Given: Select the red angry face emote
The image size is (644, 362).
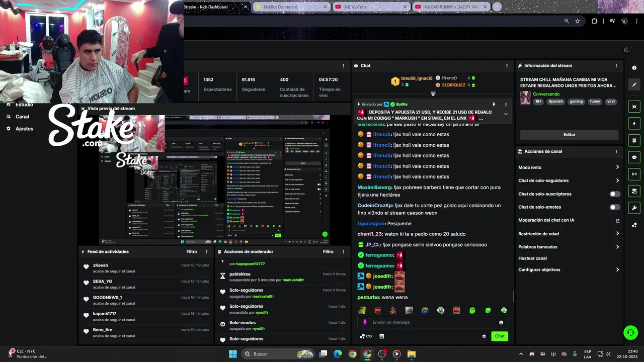Looking at the screenshot, I should [378, 310].
